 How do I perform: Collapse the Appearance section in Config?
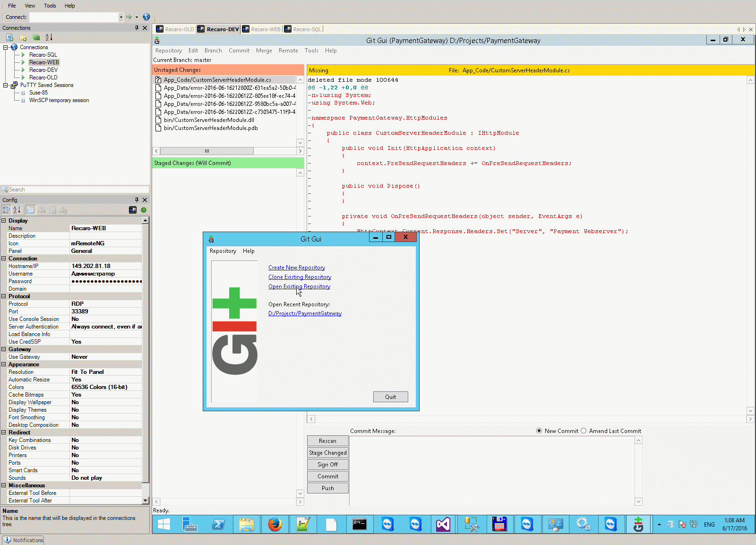[4, 364]
